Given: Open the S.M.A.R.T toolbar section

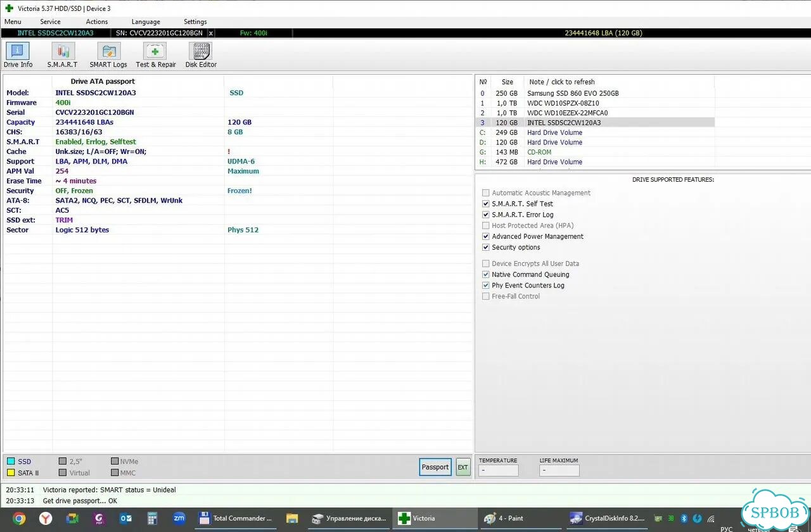Looking at the screenshot, I should [62, 55].
